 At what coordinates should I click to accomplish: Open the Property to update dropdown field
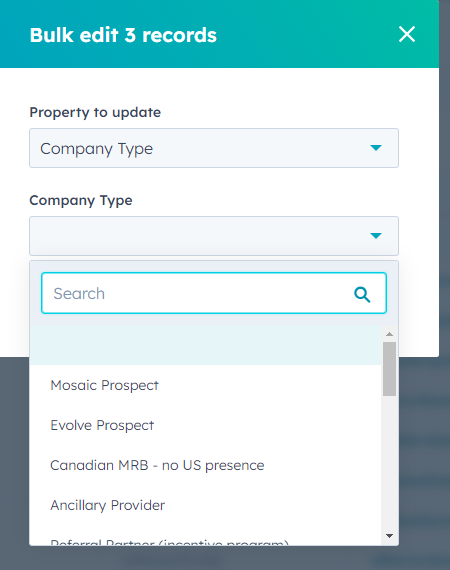214,148
